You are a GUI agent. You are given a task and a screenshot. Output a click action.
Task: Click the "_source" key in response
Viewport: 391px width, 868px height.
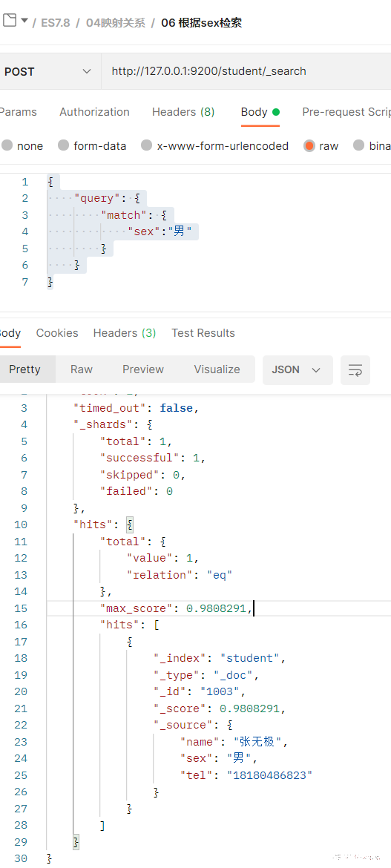[188, 724]
